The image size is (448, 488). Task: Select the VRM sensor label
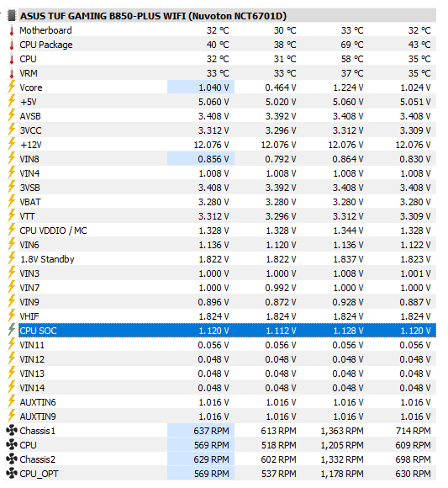(x=29, y=73)
